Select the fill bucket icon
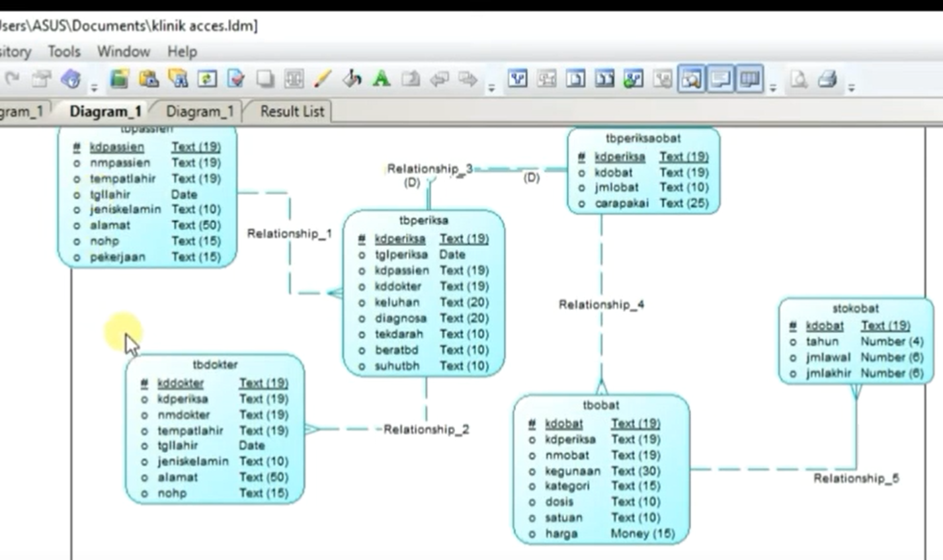This screenshot has height=560, width=943. coord(352,79)
